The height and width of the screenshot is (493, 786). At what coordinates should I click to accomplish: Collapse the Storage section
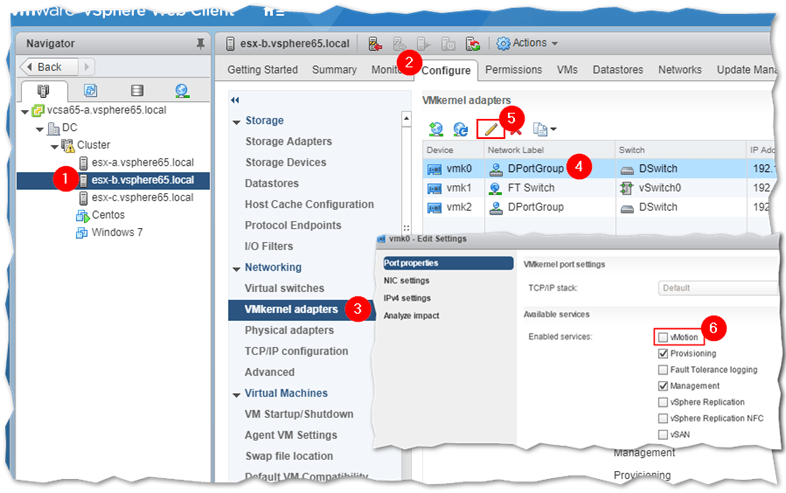click(237, 122)
